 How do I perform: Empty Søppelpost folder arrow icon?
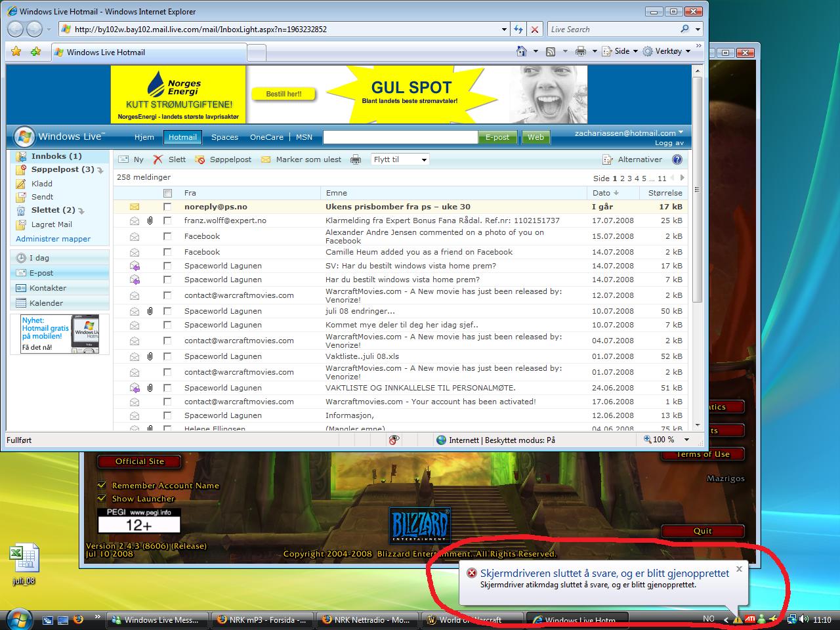click(x=100, y=170)
